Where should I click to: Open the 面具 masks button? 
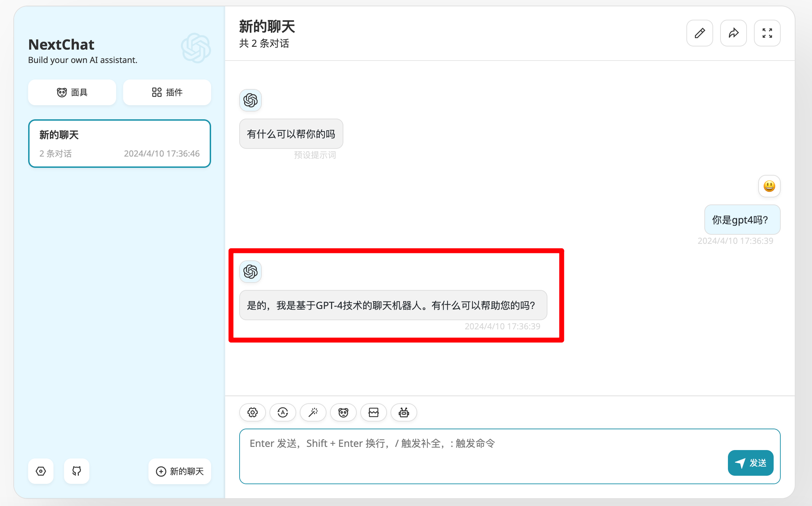pos(72,92)
